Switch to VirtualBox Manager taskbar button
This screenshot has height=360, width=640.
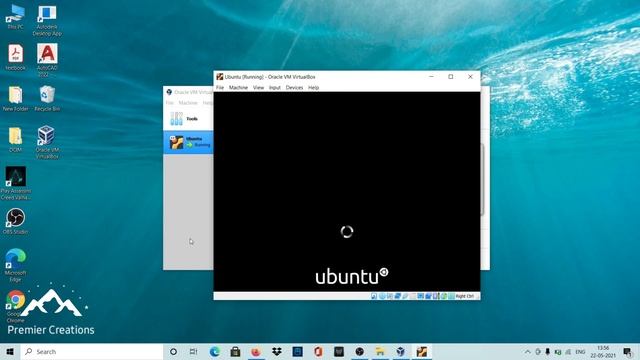401,351
